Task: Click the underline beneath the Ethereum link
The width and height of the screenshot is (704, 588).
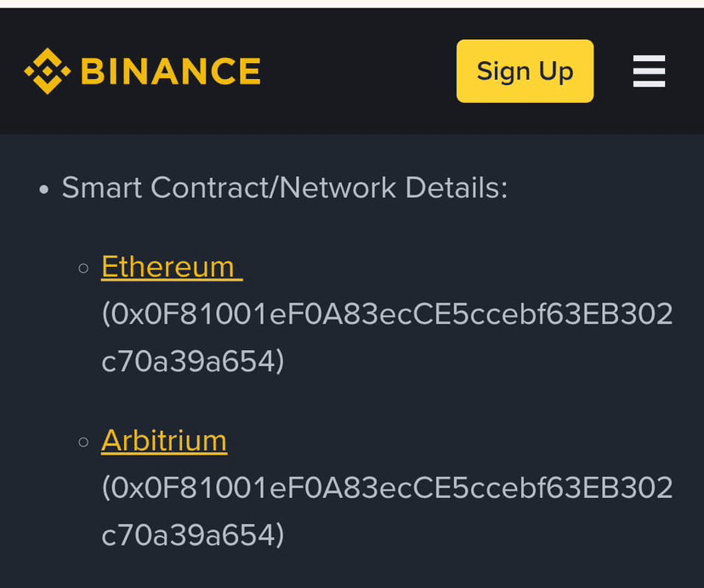Action: click(x=172, y=280)
